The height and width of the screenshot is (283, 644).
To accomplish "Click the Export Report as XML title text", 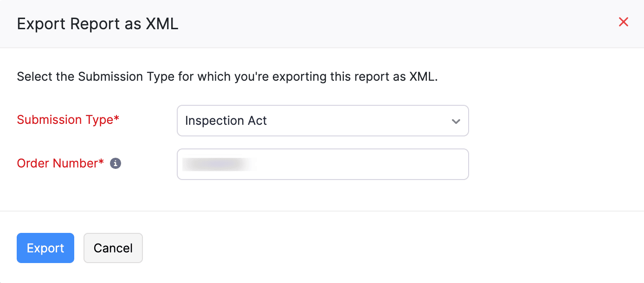I will tap(97, 23).
